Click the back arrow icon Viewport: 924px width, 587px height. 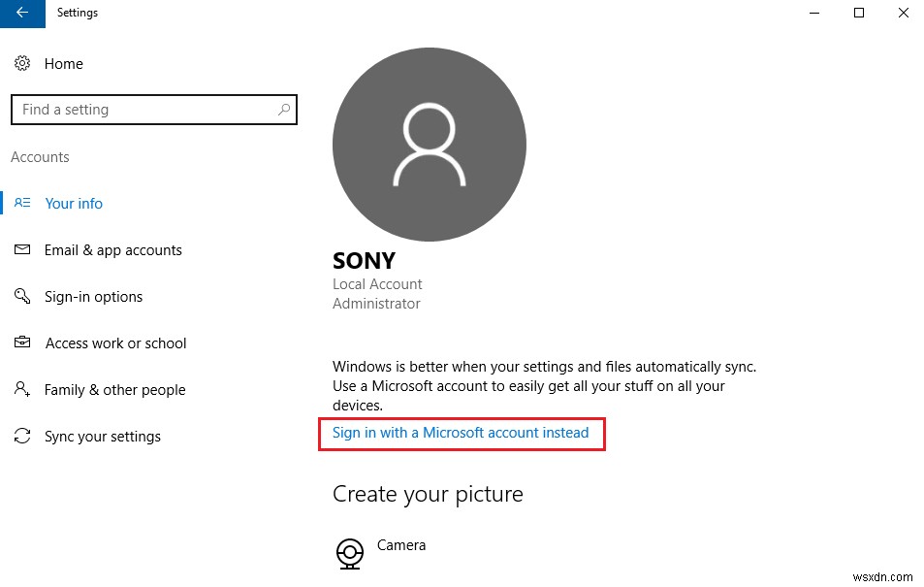click(x=21, y=14)
